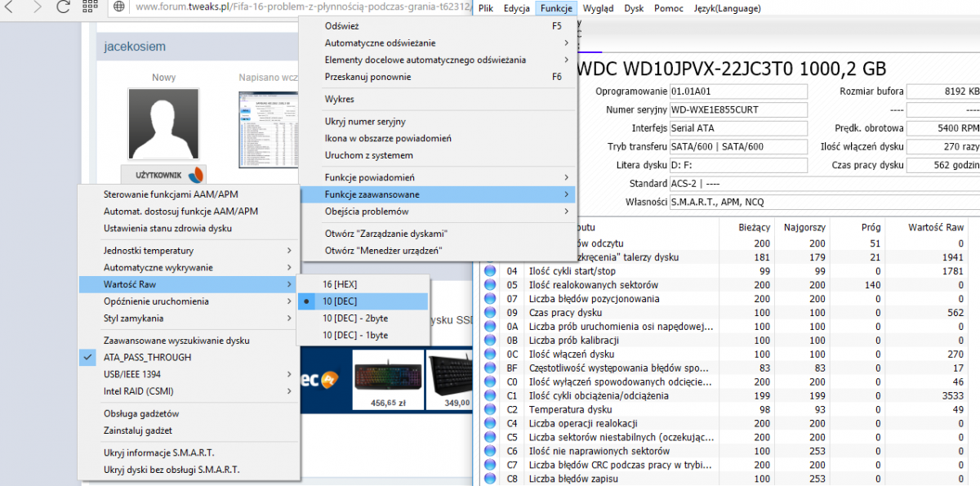This screenshot has width=980, height=486.
Task: Select 16 [HEX] raw value format
Action: (x=340, y=284)
